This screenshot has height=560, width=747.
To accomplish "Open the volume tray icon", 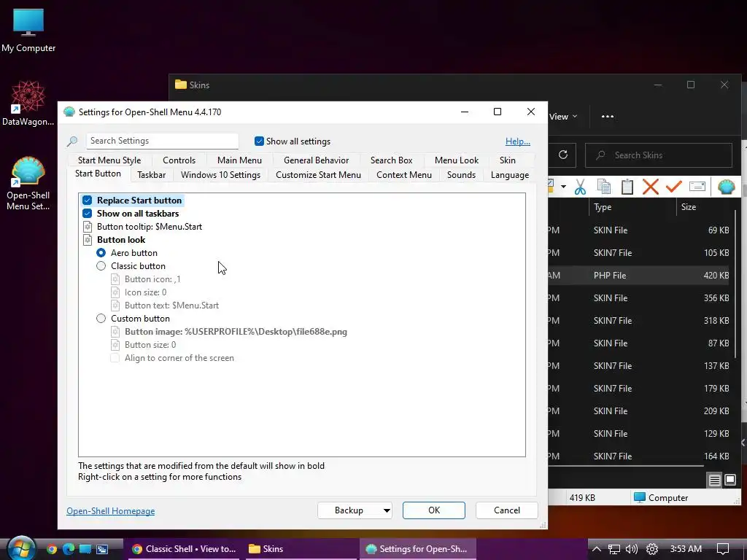I will (x=632, y=549).
